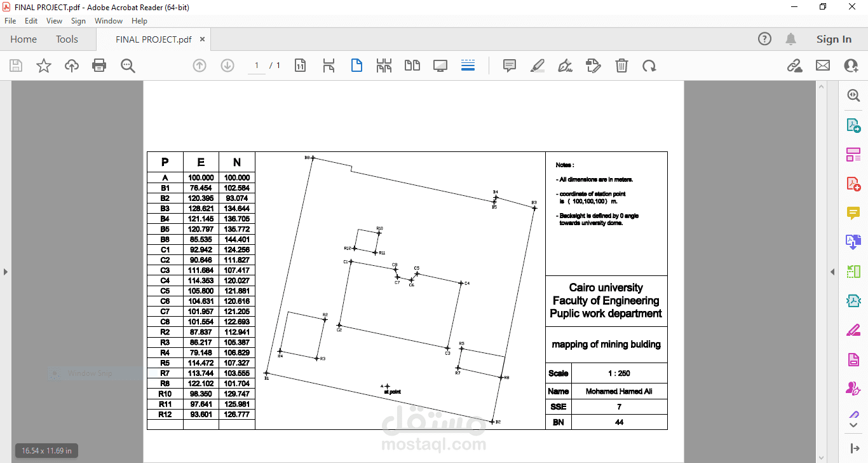Image resolution: width=868 pixels, height=463 pixels.
Task: Open the find text search tool
Action: point(128,66)
